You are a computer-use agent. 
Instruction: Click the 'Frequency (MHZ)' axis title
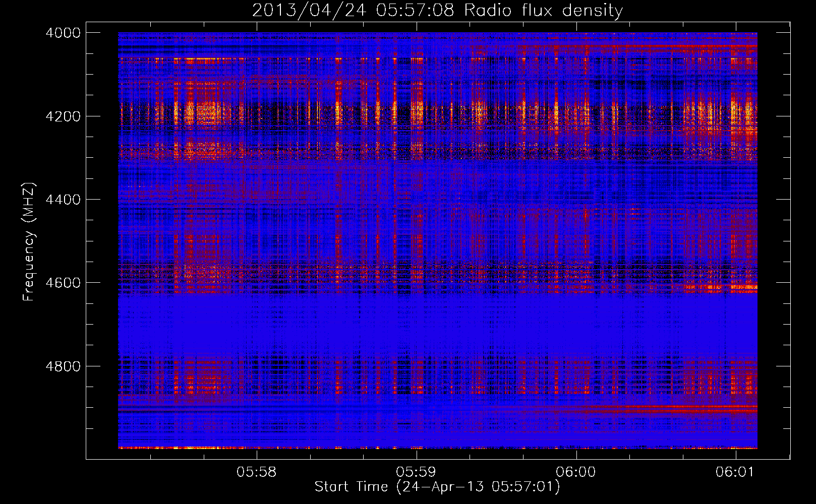(x=29, y=242)
